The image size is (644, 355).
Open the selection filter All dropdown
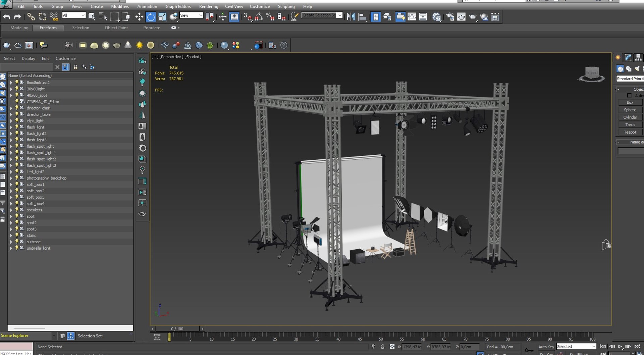tap(74, 15)
